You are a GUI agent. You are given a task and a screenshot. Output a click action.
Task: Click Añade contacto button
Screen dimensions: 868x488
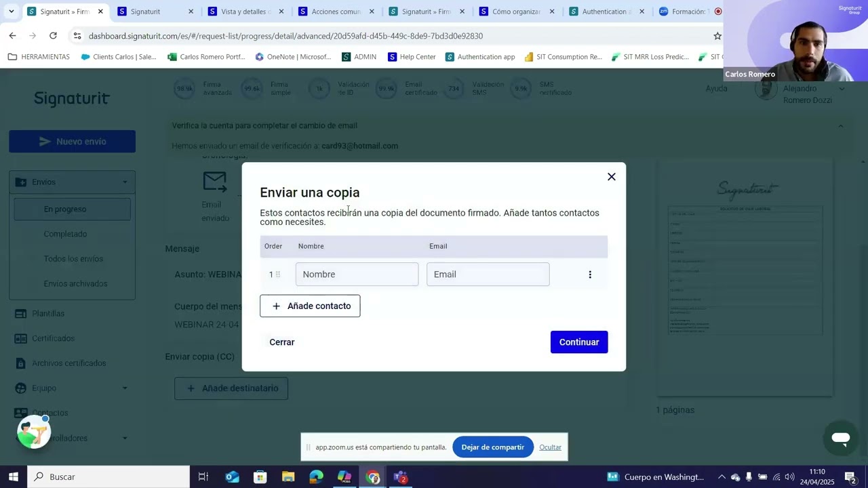(x=310, y=306)
